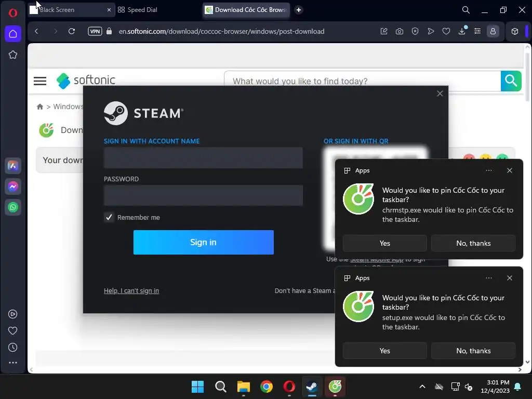Open Help, I can't sign in link
Viewport: 532px width, 399px height.
point(131,291)
